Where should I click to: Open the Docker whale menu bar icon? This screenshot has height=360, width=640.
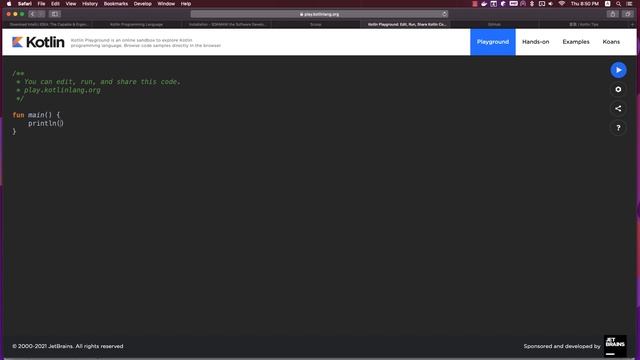[484, 4]
